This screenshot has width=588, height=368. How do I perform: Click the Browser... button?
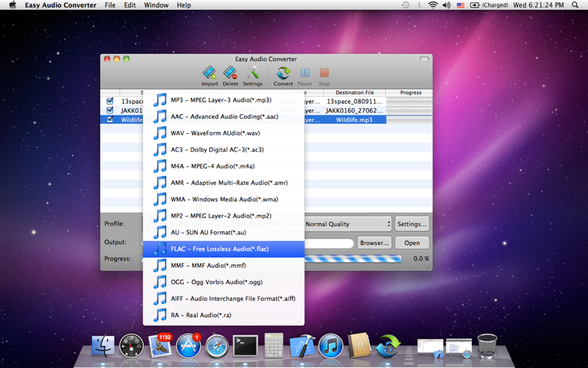pyautogui.click(x=374, y=243)
